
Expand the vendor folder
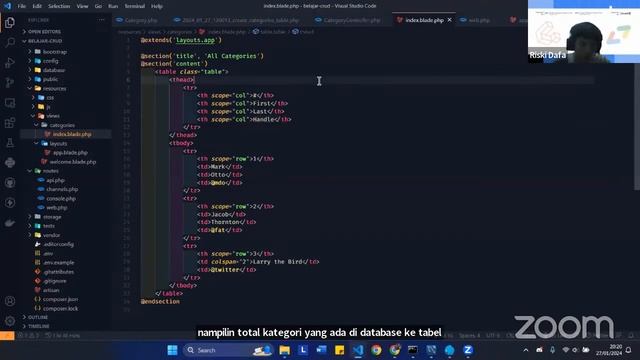pyautogui.click(x=51, y=235)
